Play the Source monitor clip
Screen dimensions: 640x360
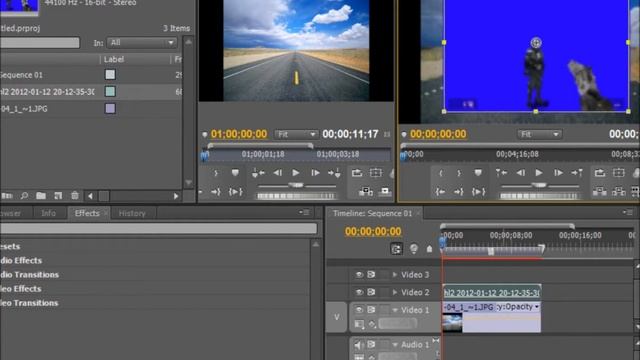(x=296, y=173)
